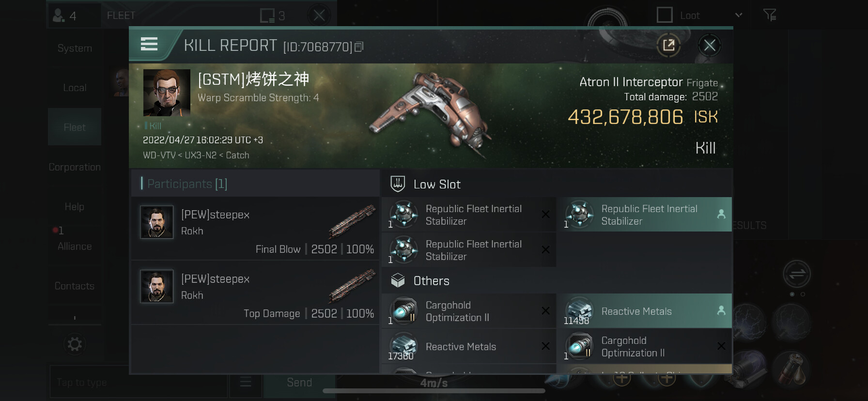The image size is (868, 401).
Task: Open the kill report hamburger menu
Action: [x=149, y=45]
